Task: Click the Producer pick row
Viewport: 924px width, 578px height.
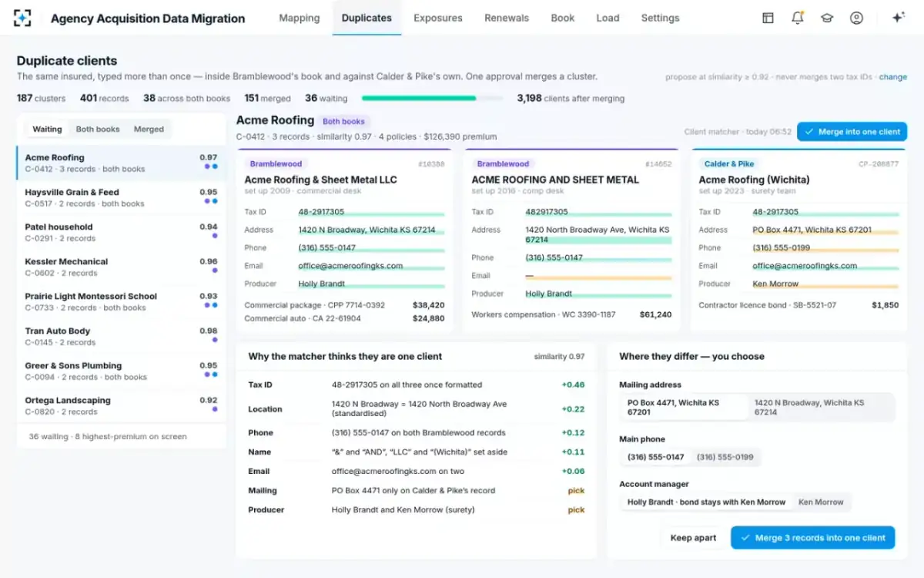Action: [416, 509]
